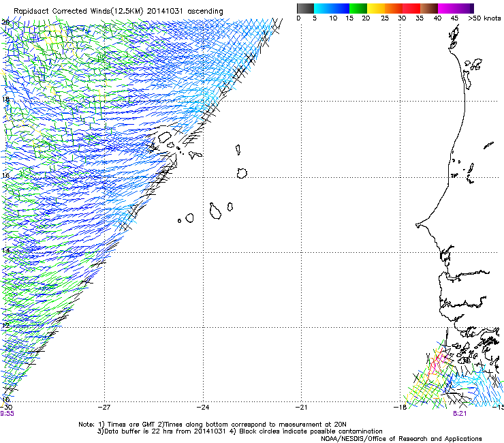The width and height of the screenshot is (504, 443).
Task: Click the '25' legend scale label
Action: [x=385, y=18]
